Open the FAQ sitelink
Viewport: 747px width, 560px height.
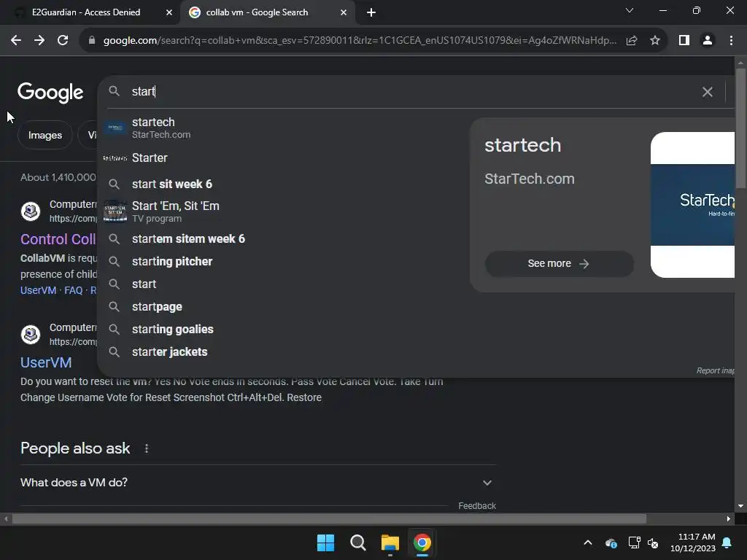click(74, 290)
